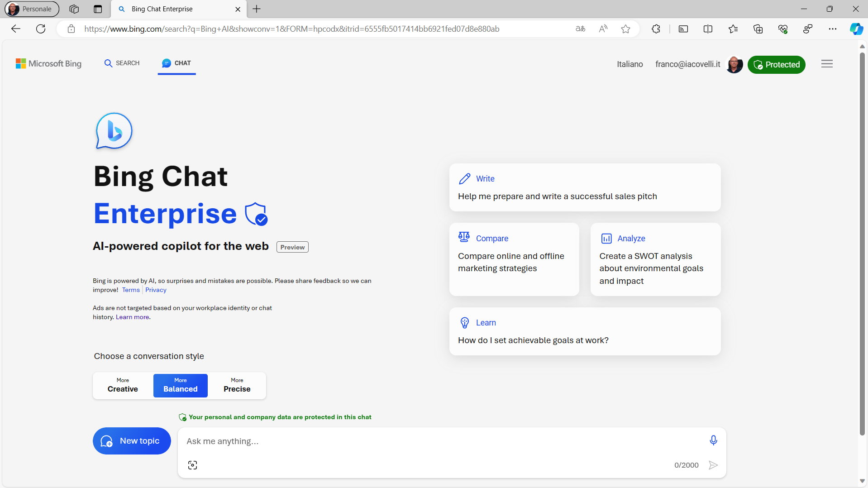Click the scrollbar up arrow
868x488 pixels.
coord(862,46)
